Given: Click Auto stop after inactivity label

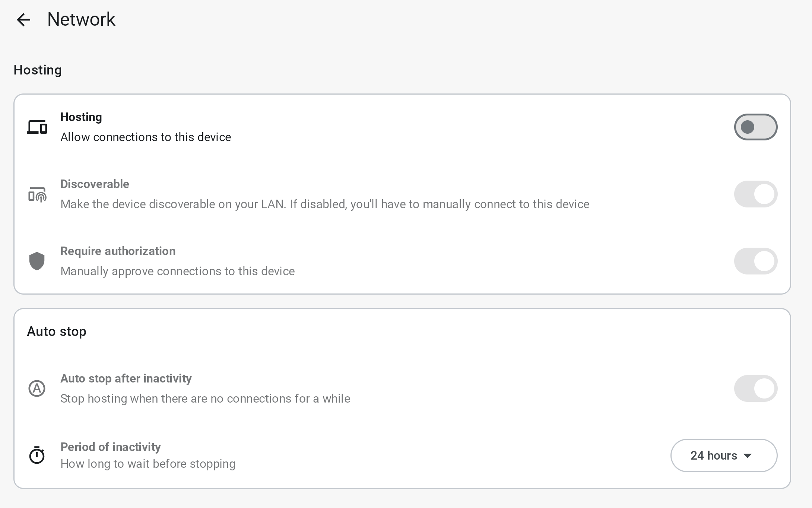Looking at the screenshot, I should pos(126,378).
